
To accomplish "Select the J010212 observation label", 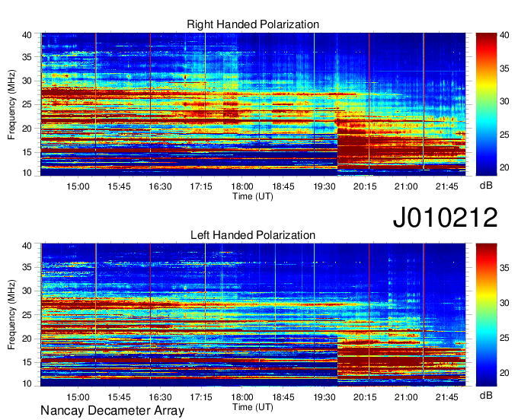I will click(445, 218).
